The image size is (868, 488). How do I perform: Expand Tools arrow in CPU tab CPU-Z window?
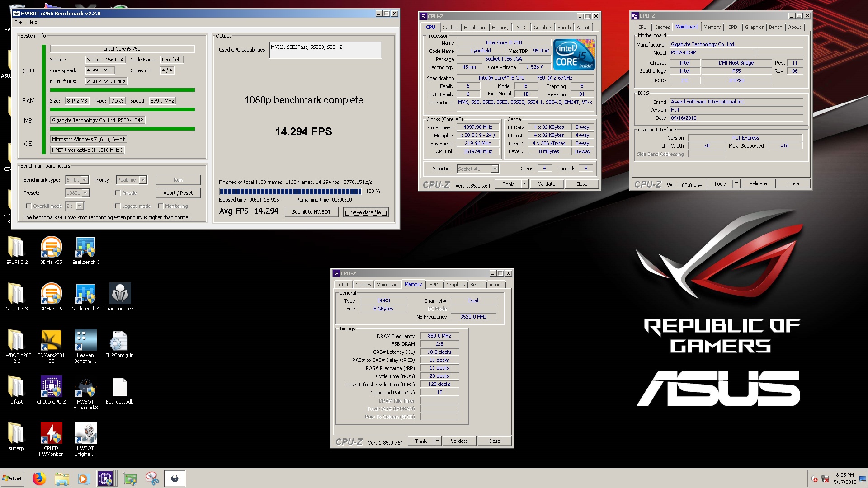tap(524, 184)
